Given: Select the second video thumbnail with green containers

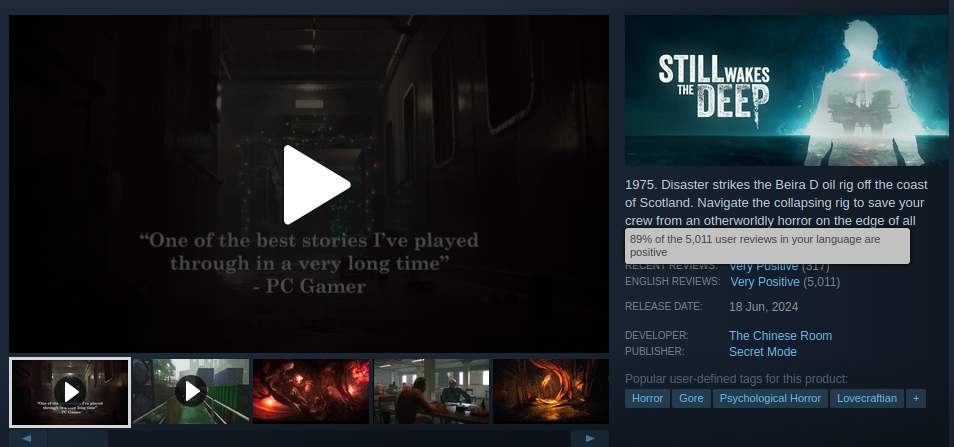Looking at the screenshot, I should (191, 391).
